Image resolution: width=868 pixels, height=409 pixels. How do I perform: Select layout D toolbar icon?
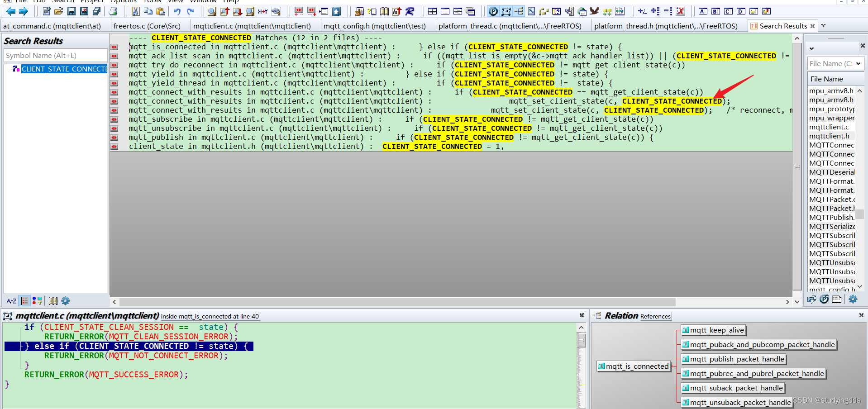coord(741,11)
